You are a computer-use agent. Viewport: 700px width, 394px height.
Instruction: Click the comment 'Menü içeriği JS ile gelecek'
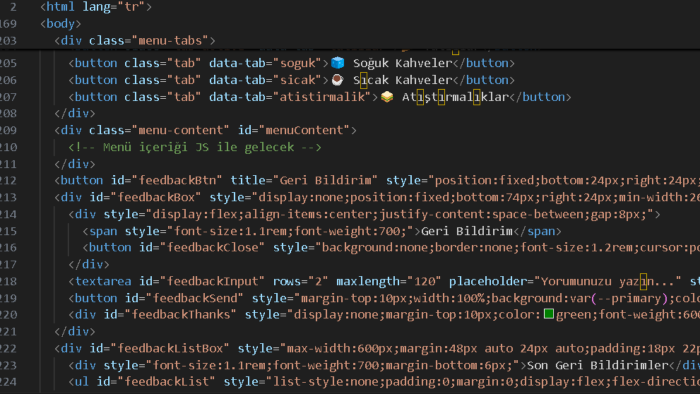point(198,147)
